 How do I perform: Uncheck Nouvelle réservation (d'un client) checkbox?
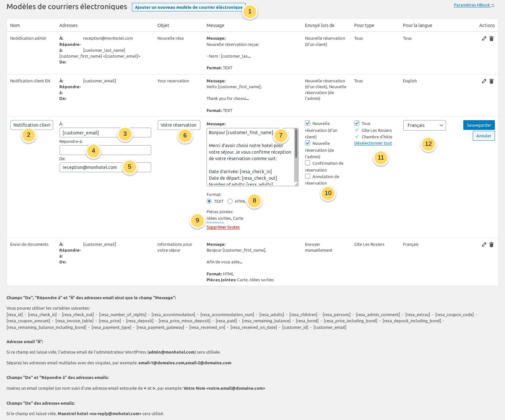[308, 123]
